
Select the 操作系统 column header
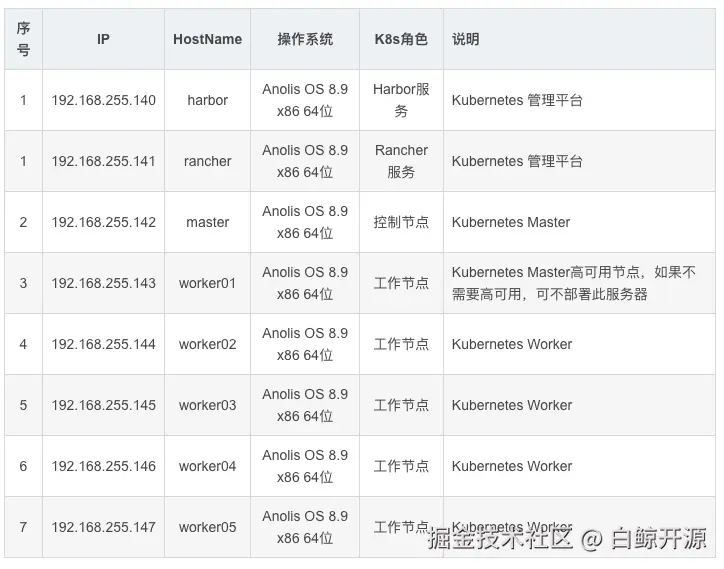point(305,39)
